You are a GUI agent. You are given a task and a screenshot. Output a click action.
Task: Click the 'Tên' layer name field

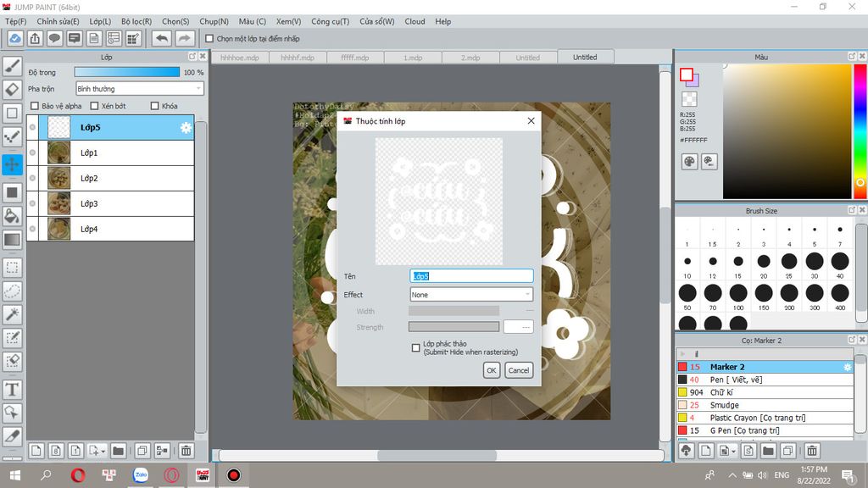pyautogui.click(x=471, y=276)
